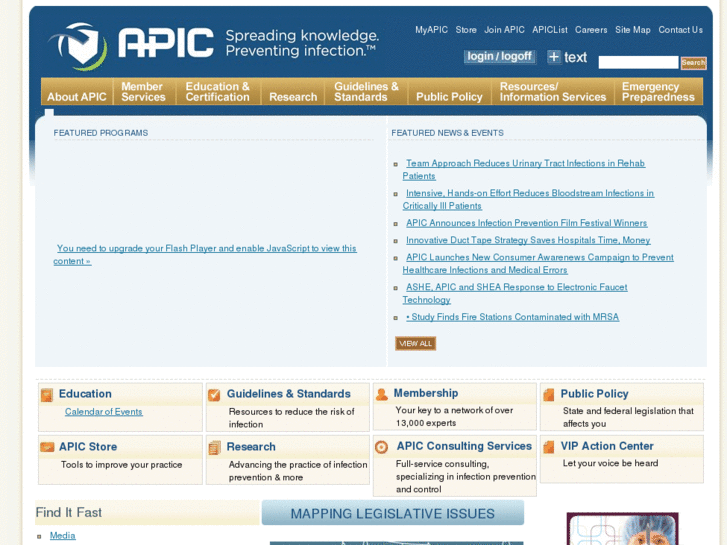Click the APIC shield logo icon
The width and height of the screenshot is (727, 545).
click(78, 46)
